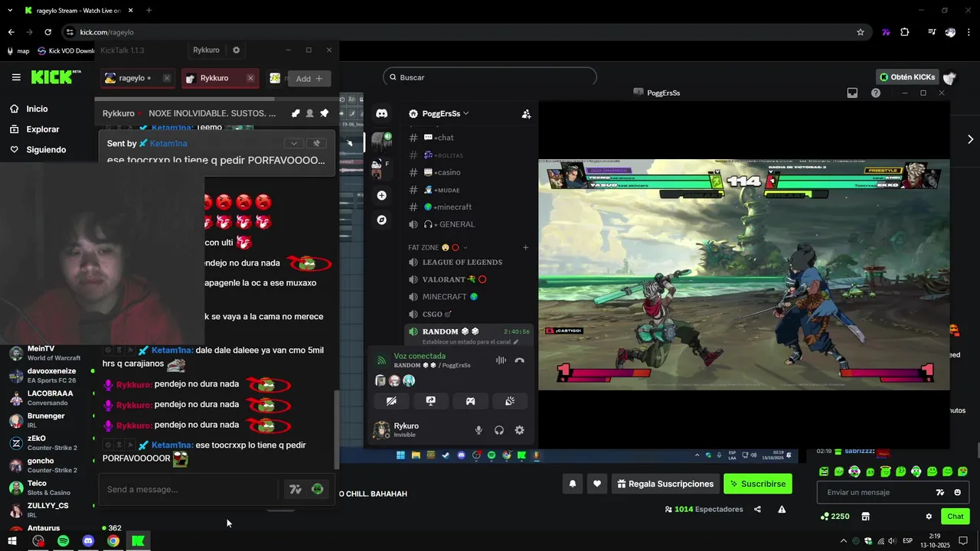Go to Inicio in Kick sidebar

pyautogui.click(x=37, y=109)
